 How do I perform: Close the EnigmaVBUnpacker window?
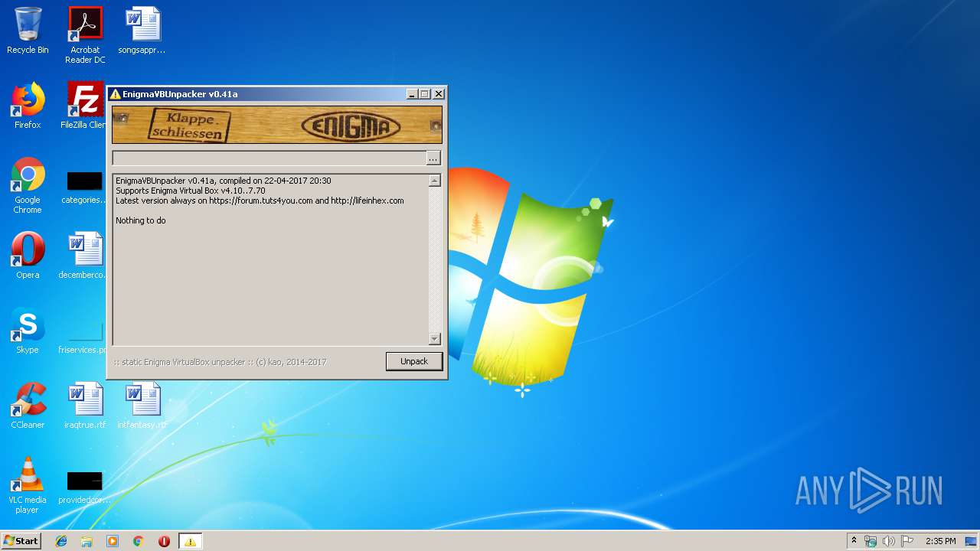click(438, 94)
